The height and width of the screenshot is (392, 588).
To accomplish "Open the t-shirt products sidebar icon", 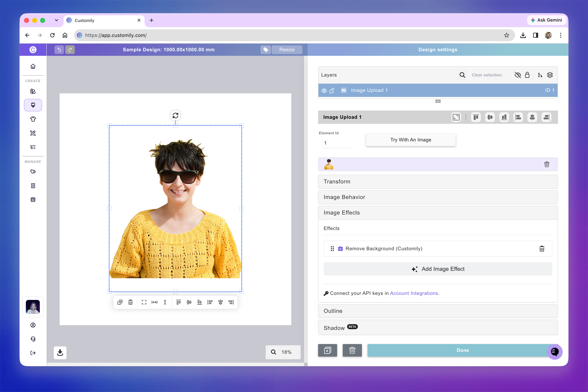I will coord(33,119).
